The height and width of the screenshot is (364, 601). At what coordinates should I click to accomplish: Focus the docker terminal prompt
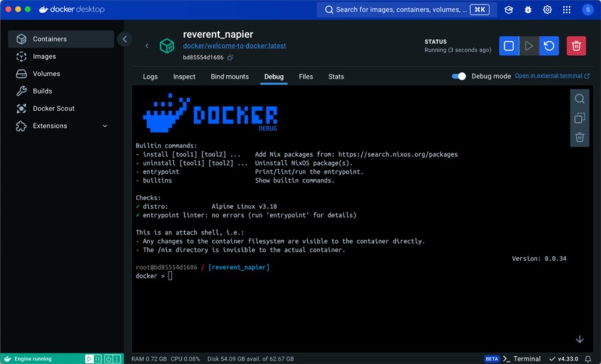click(170, 276)
